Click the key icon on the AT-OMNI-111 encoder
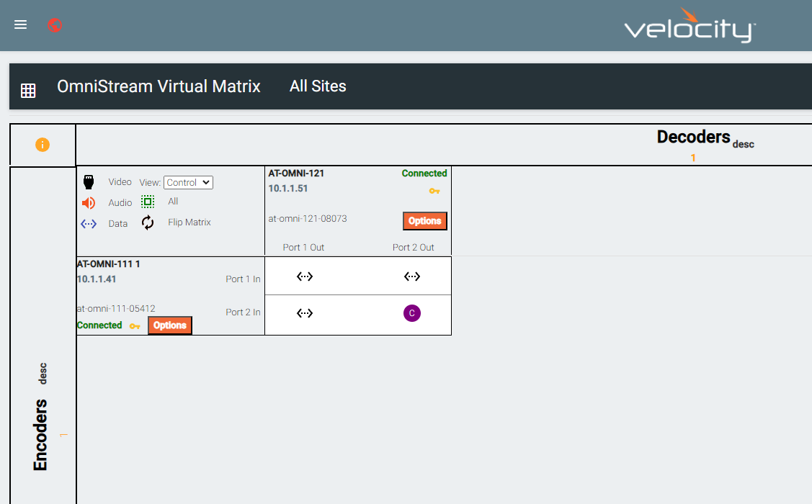 (135, 326)
